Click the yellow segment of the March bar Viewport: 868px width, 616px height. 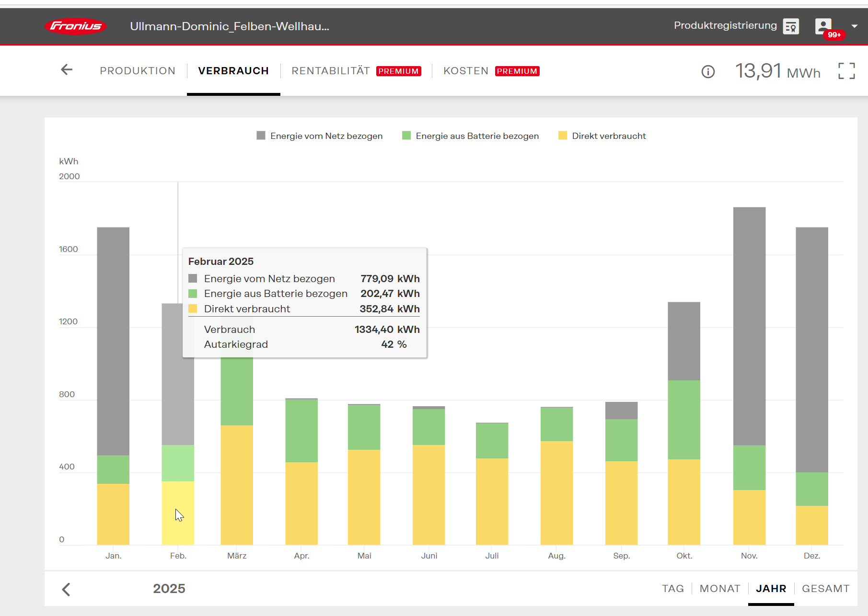(x=237, y=484)
